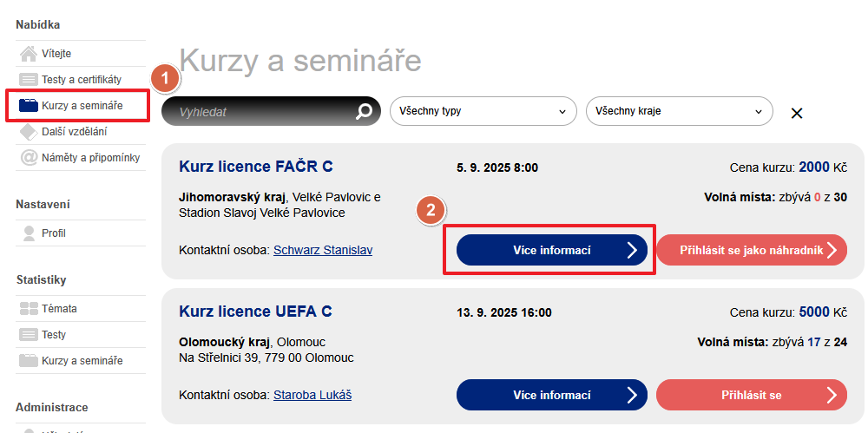Screen dimensions: 868x433
Task: Open the Všechny typy dropdown
Action: pyautogui.click(x=483, y=111)
